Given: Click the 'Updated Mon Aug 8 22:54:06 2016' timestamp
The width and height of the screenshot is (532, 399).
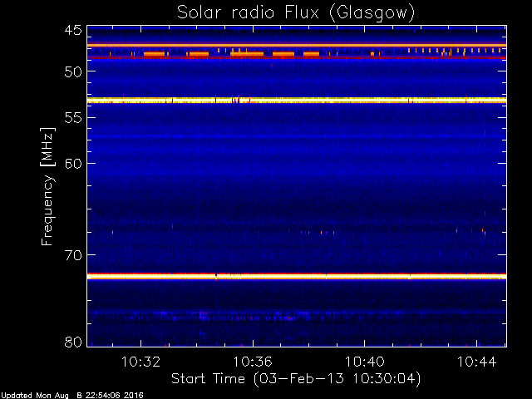Looking at the screenshot, I should coord(72,396).
